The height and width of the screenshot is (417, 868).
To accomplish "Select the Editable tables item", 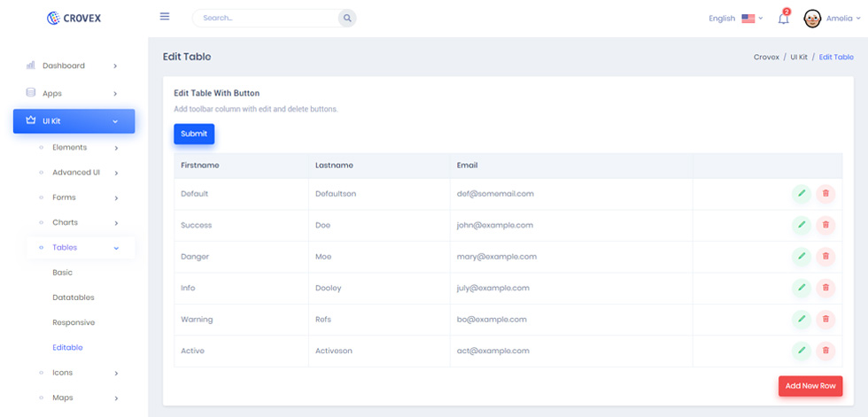I will tap(67, 347).
